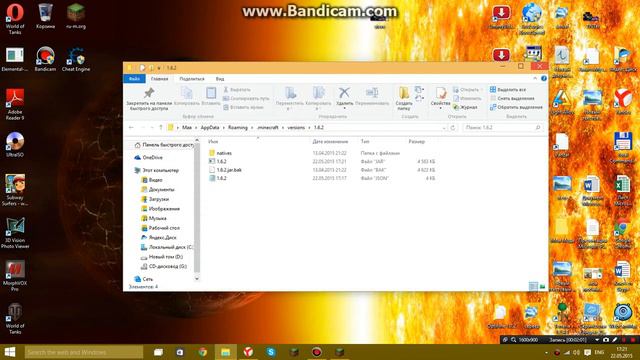Click Chrome icon on taskbar
Viewport: 640px width, 360px height.
(203, 352)
